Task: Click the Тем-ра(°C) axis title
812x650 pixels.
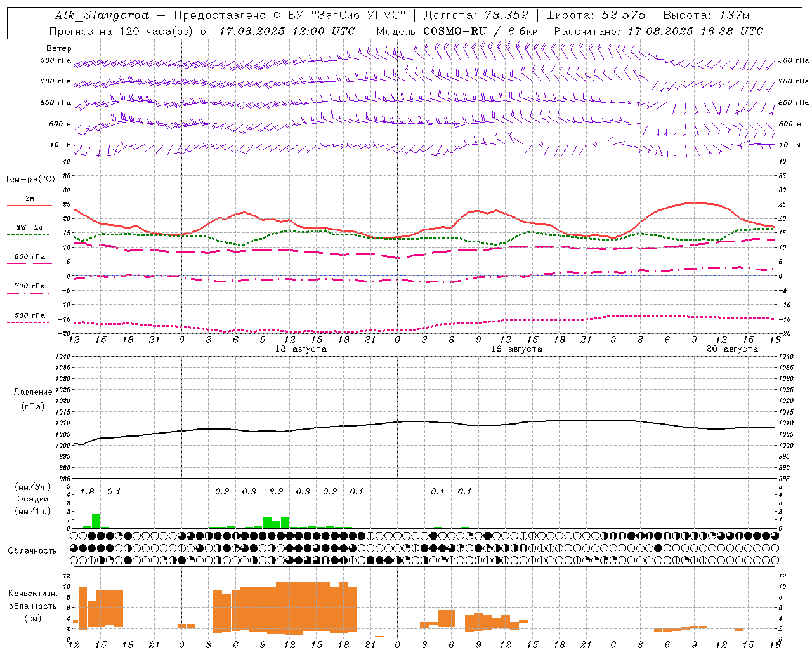Action: tap(30, 180)
